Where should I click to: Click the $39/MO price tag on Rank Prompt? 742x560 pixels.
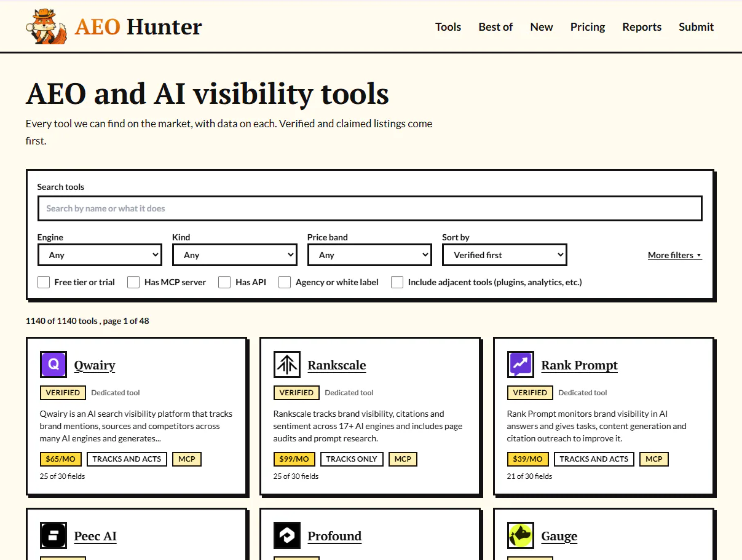[528, 459]
